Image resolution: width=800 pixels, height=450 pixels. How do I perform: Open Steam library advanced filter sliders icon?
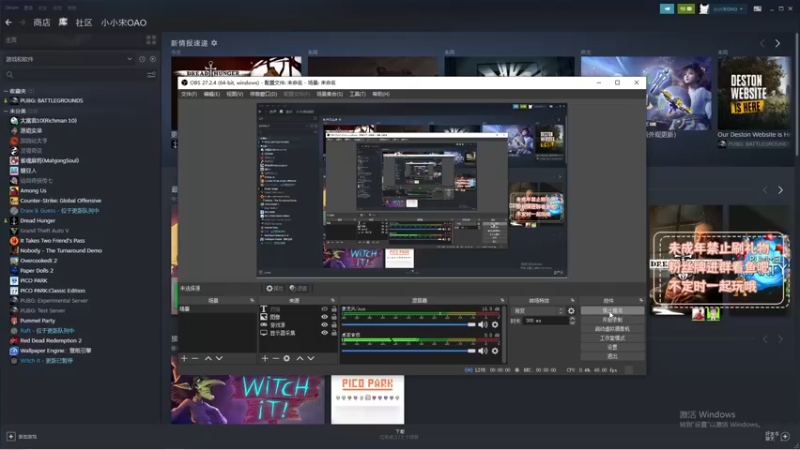pos(151,75)
